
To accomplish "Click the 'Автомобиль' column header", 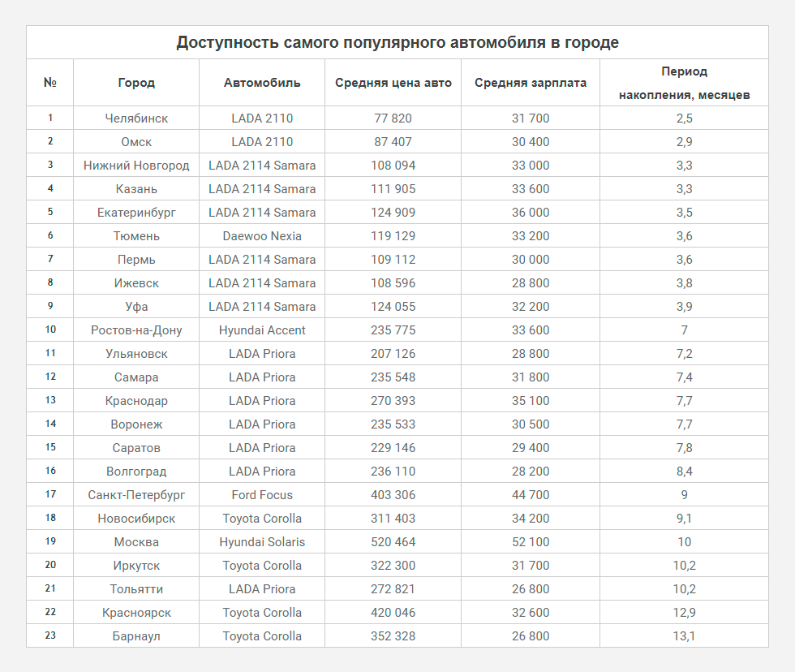I will coord(262,83).
